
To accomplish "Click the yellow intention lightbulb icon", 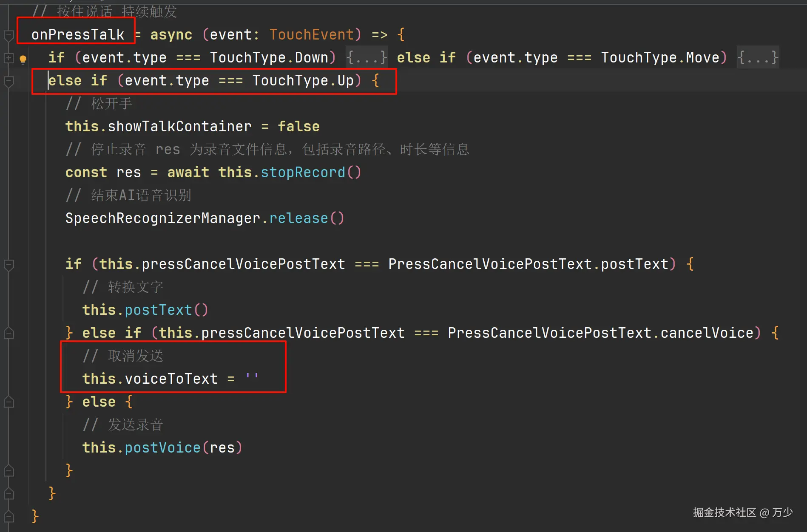I will point(23,59).
